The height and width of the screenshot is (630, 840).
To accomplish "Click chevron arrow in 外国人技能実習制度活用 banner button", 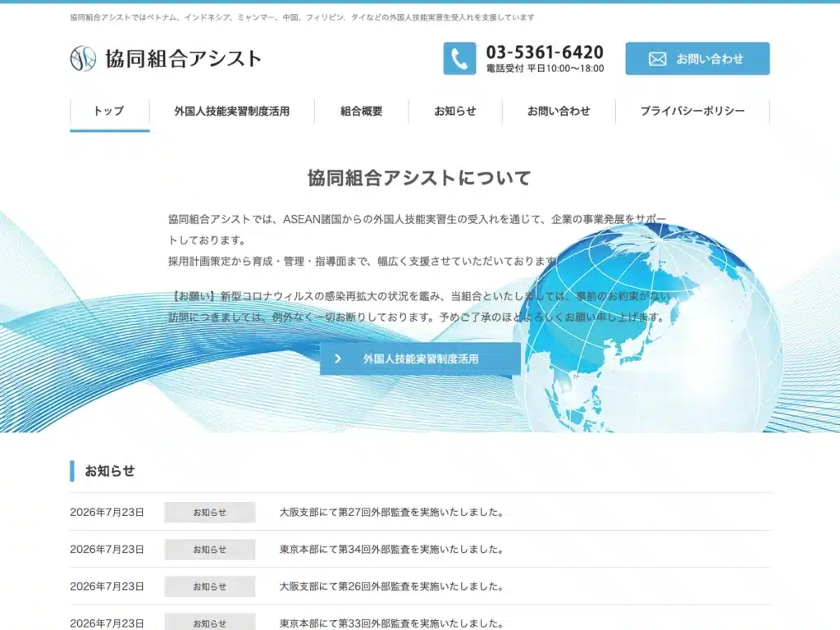I will (x=337, y=359).
